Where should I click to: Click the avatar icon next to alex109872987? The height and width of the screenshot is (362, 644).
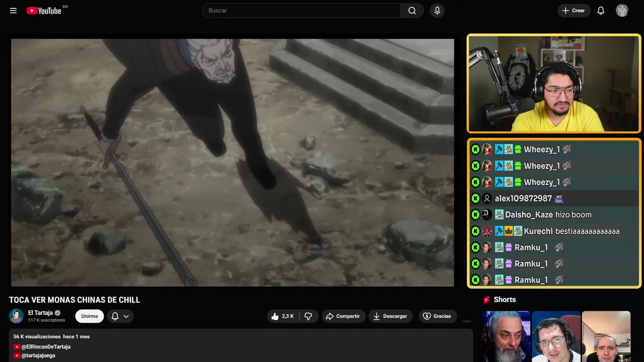(x=487, y=199)
